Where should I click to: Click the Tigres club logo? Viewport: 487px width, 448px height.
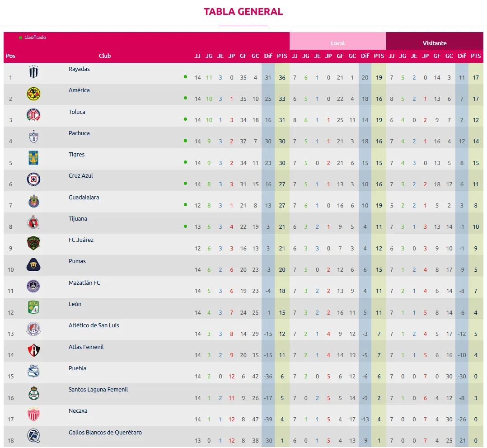tap(34, 158)
